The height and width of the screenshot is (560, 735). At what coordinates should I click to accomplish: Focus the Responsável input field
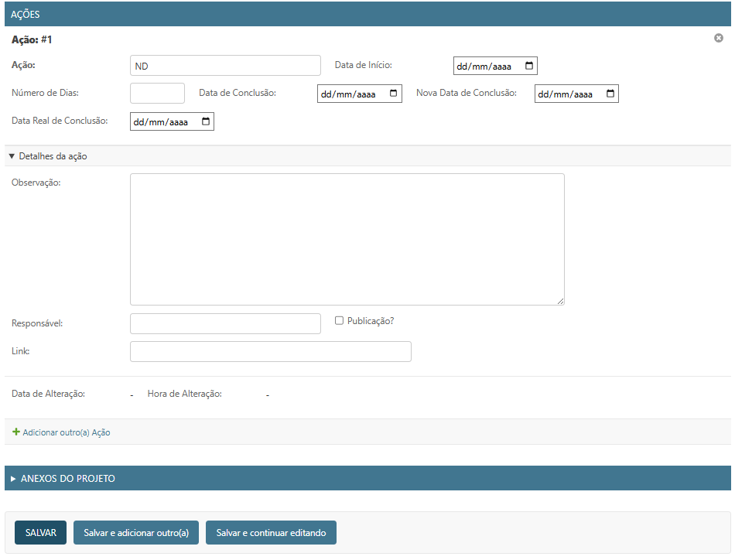225,324
